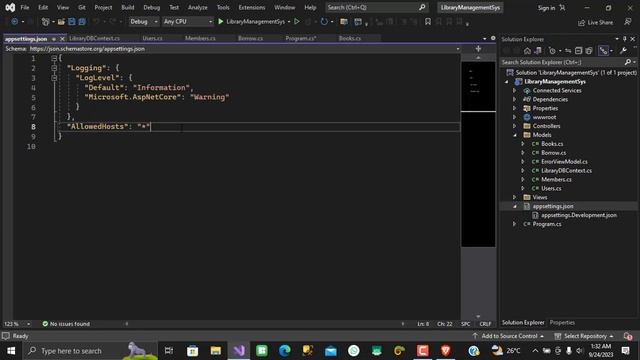The width and height of the screenshot is (640, 360).
Task: Open Solution Explorer properties wrench icon
Action: click(623, 51)
